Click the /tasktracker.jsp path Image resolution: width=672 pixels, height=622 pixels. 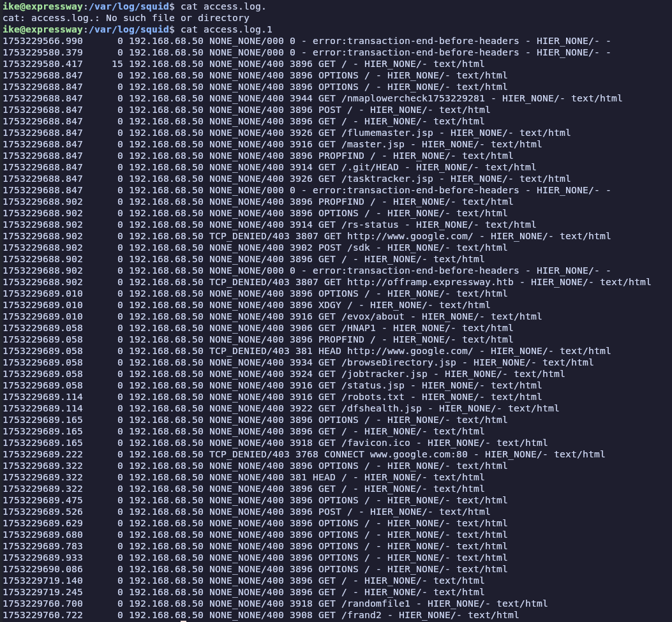(387, 179)
